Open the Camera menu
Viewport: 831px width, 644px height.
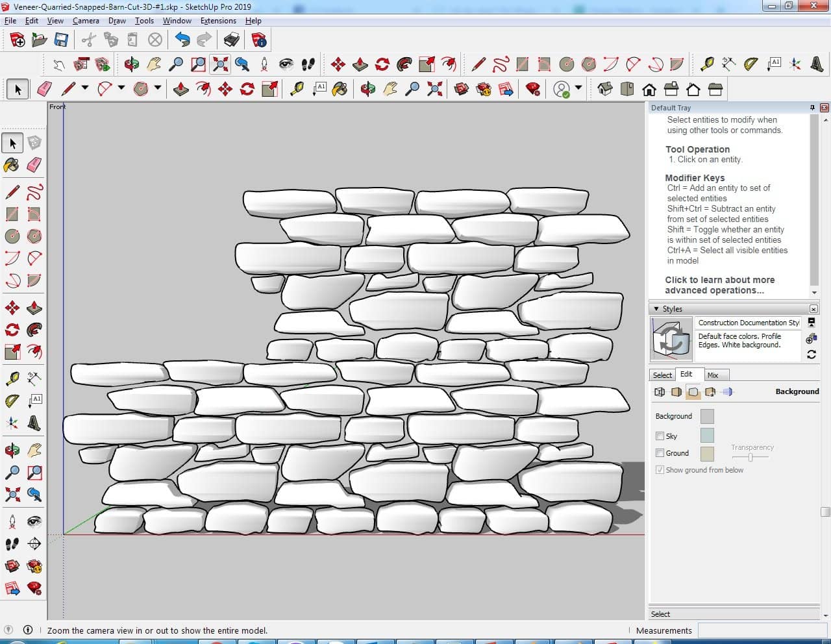click(x=86, y=21)
